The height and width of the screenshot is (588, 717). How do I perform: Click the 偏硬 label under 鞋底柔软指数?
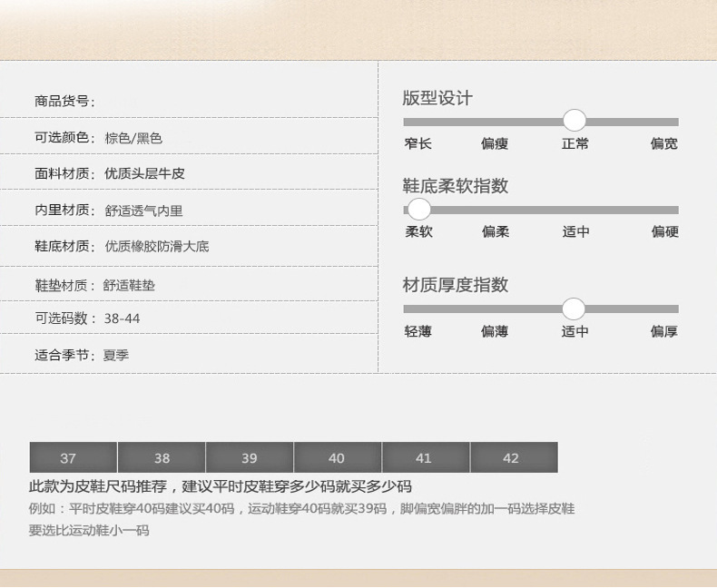point(665,231)
